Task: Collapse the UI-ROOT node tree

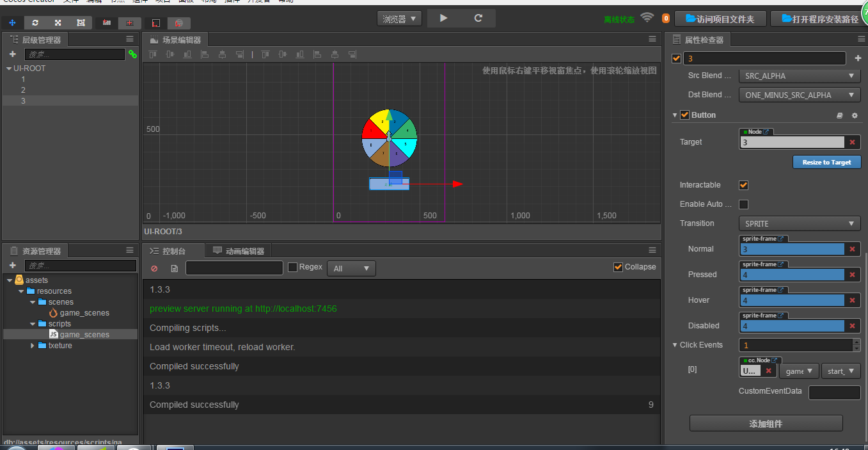Action: pos(8,68)
